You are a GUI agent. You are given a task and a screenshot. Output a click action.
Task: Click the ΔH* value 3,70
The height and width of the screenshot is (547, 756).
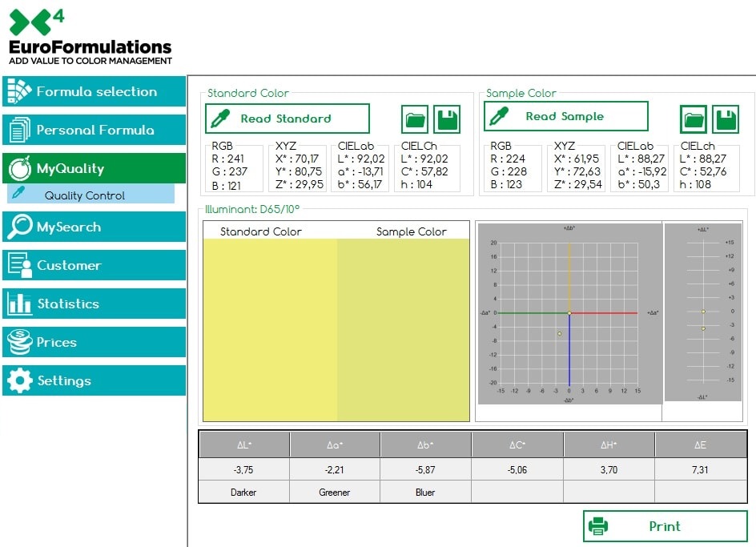[x=609, y=470]
